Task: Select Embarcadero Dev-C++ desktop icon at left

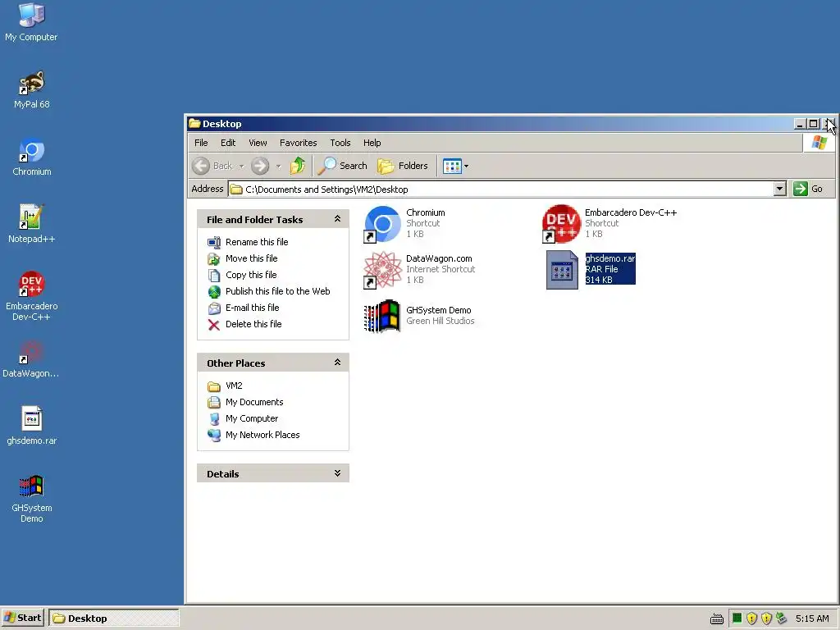Action: pyautogui.click(x=31, y=296)
